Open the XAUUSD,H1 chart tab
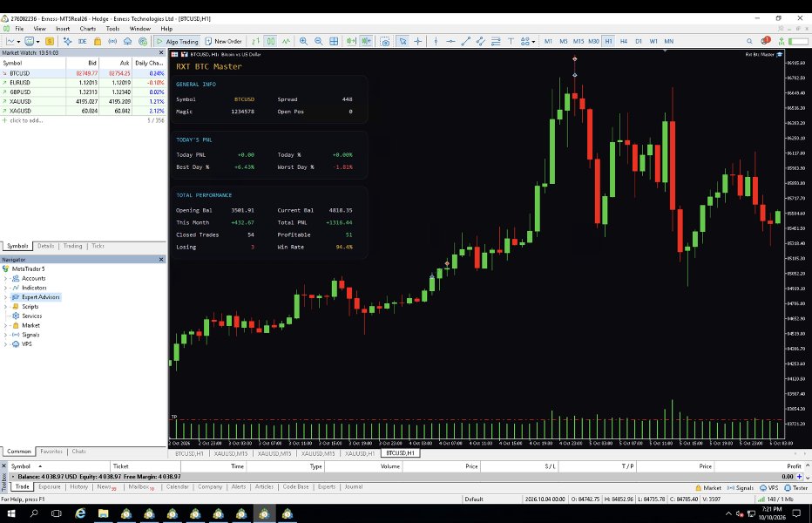This screenshot has height=523, width=812. coord(360,453)
